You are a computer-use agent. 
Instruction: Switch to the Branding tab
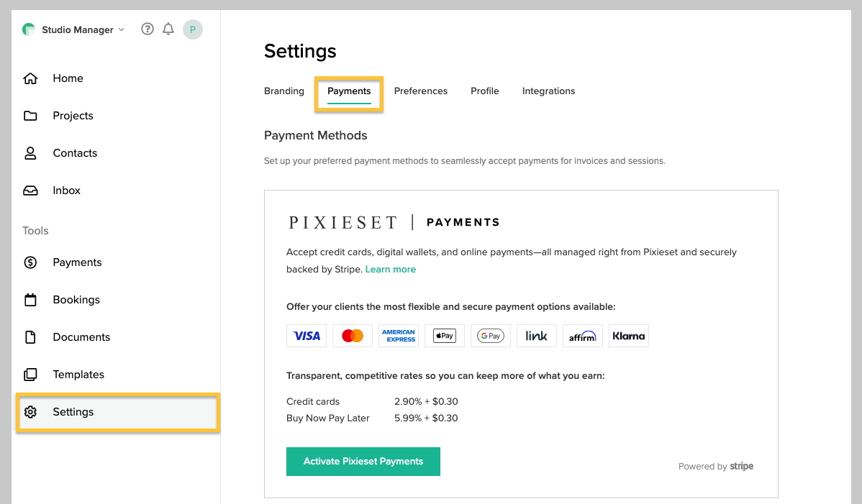(x=284, y=91)
